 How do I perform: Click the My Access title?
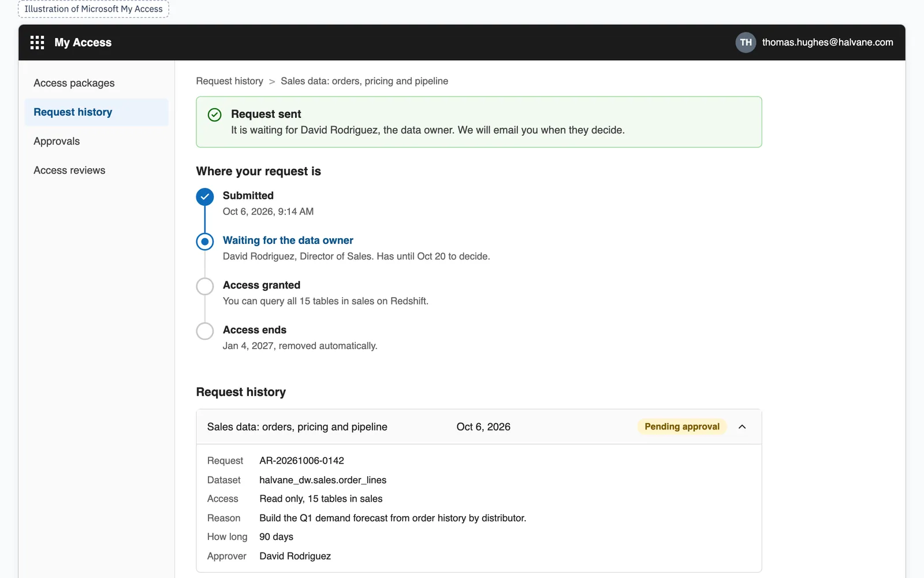pos(83,42)
